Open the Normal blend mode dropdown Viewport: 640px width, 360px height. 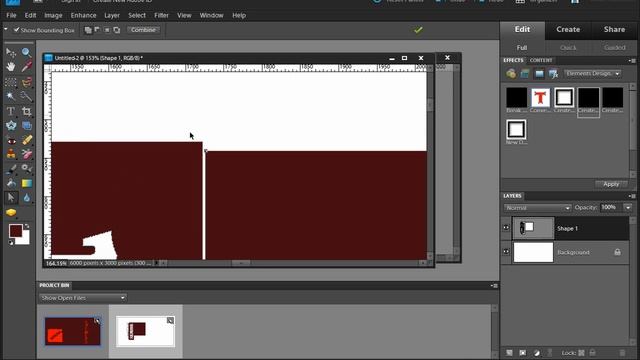click(537, 208)
